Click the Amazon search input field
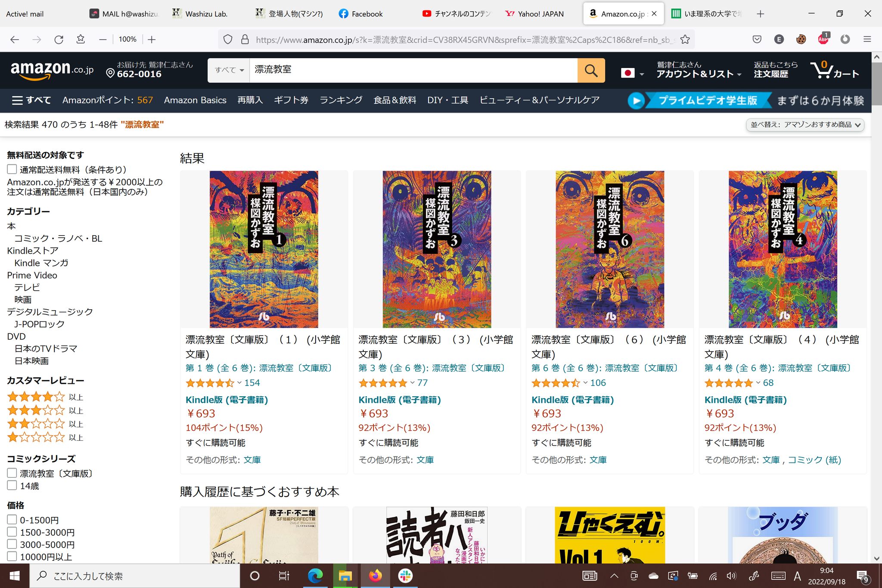The width and height of the screenshot is (882, 588). [x=413, y=70]
